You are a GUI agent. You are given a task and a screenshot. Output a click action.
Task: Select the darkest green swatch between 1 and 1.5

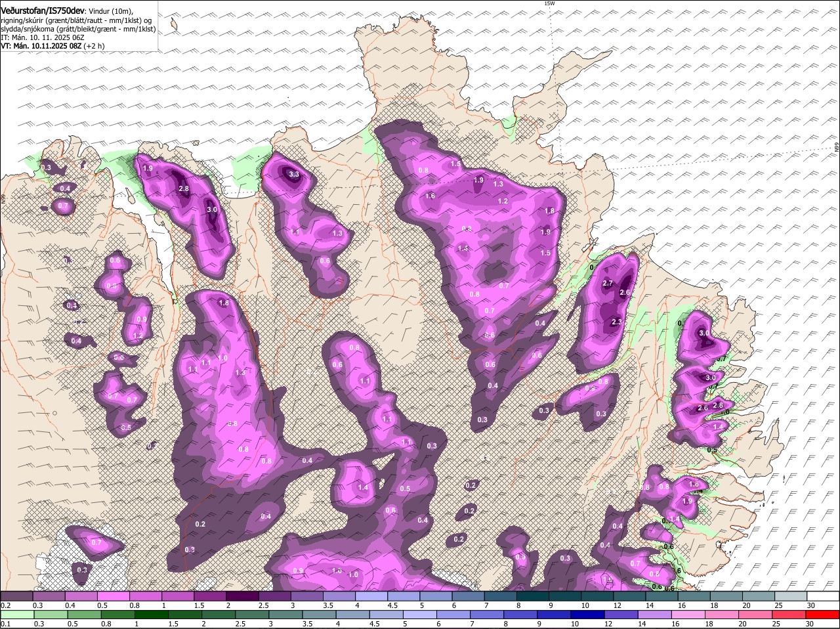(152, 615)
